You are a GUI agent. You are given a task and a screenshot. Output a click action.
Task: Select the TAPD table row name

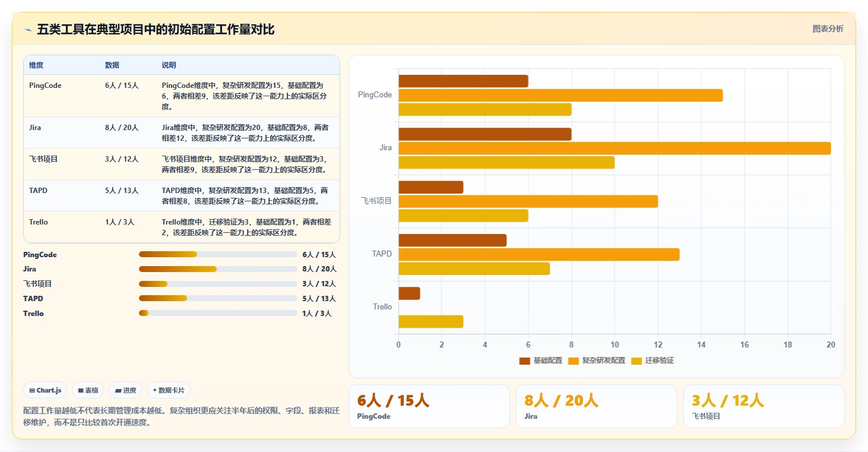38,191
